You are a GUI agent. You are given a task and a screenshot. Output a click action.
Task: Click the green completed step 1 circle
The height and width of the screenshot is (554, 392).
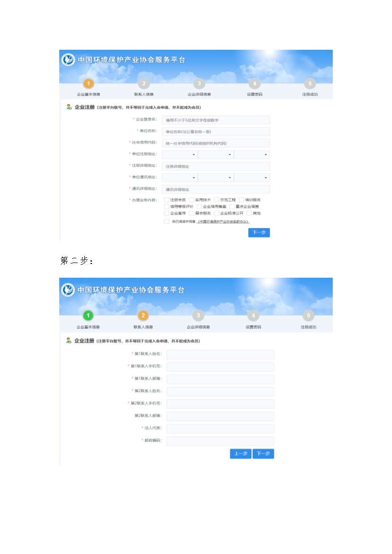point(88,316)
